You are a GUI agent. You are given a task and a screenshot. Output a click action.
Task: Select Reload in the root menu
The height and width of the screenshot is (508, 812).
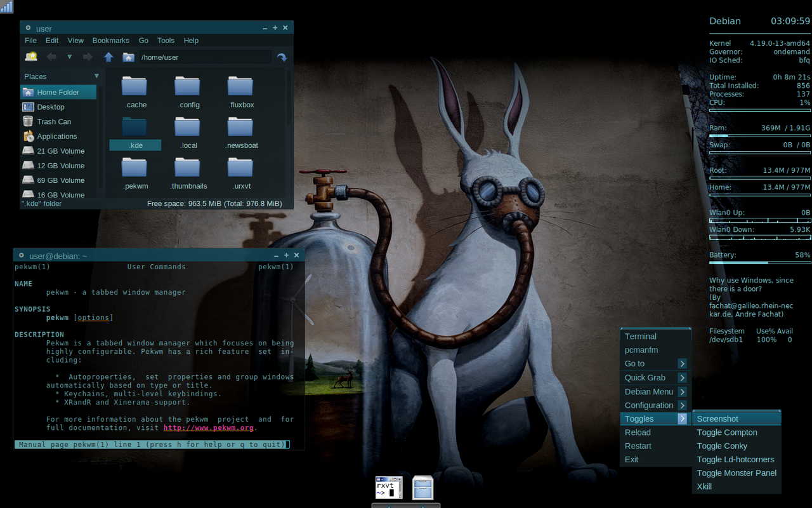pyautogui.click(x=655, y=432)
